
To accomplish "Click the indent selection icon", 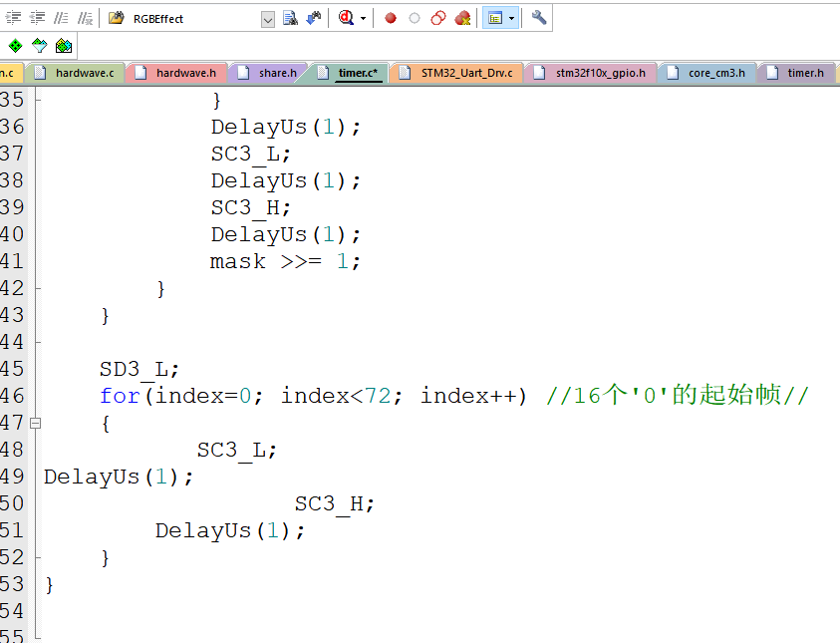I will [x=13, y=18].
